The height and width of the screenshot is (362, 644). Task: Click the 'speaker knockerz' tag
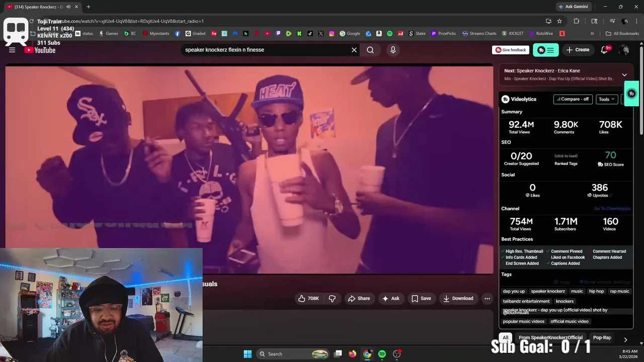[548, 291]
